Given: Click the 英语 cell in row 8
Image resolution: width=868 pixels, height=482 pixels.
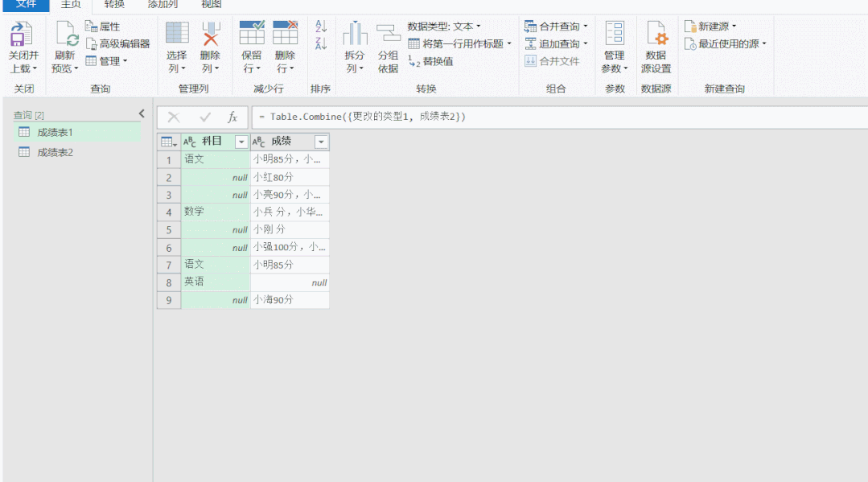Looking at the screenshot, I should point(216,282).
